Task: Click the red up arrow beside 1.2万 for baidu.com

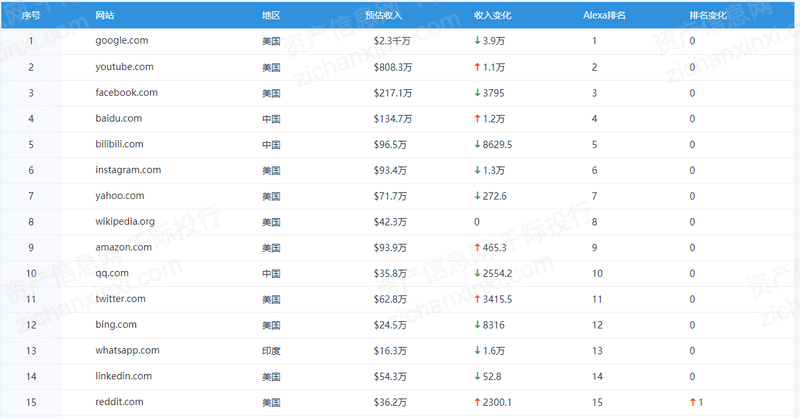Action: [x=478, y=119]
